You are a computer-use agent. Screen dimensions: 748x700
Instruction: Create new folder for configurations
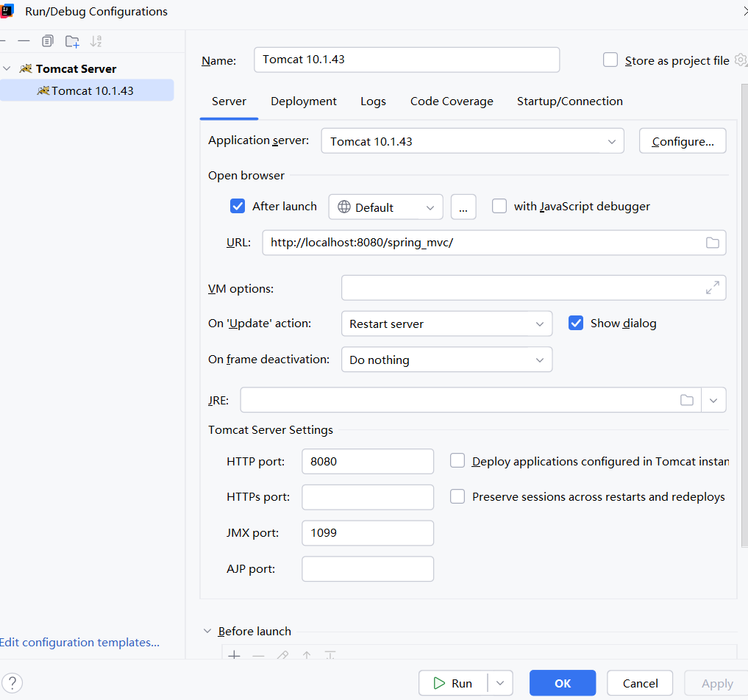72,41
